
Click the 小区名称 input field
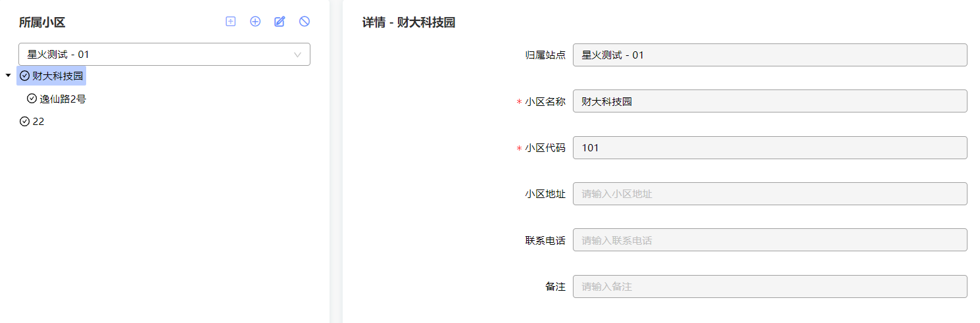coord(770,101)
